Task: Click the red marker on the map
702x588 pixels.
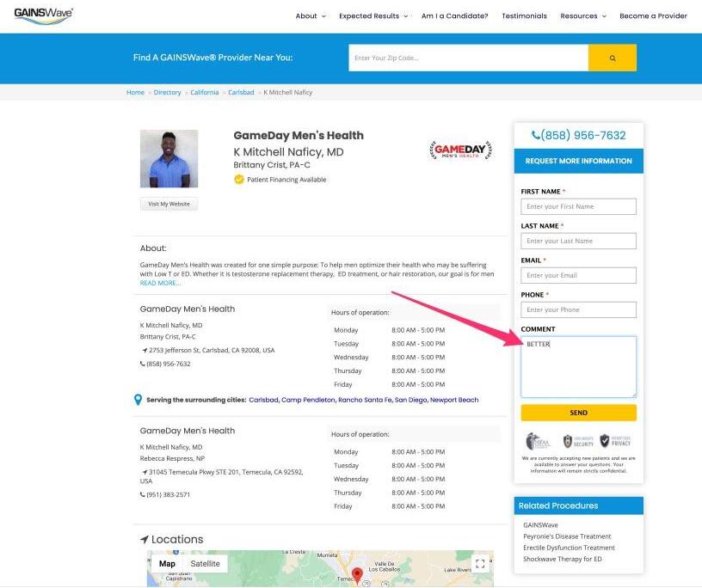Action: click(357, 575)
